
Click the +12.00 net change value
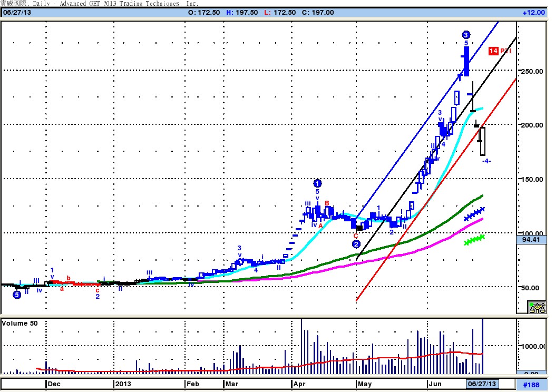coord(534,13)
